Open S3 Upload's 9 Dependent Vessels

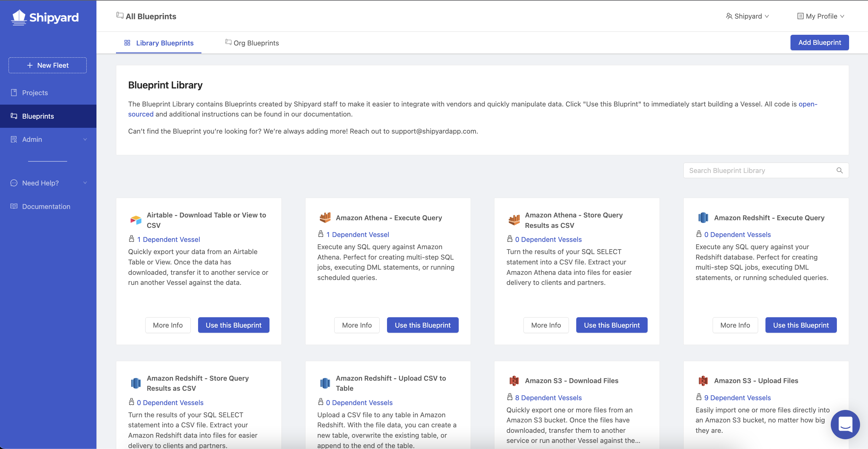[737, 398]
